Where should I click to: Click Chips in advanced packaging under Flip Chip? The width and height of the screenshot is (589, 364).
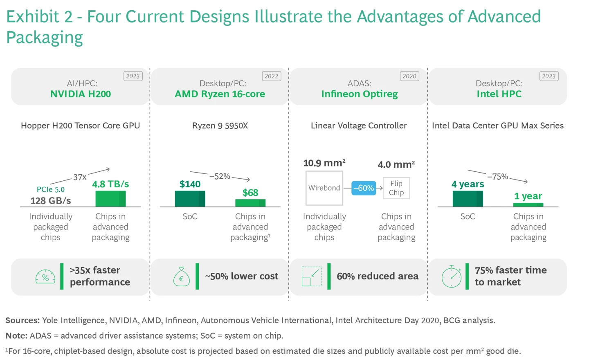click(x=396, y=227)
